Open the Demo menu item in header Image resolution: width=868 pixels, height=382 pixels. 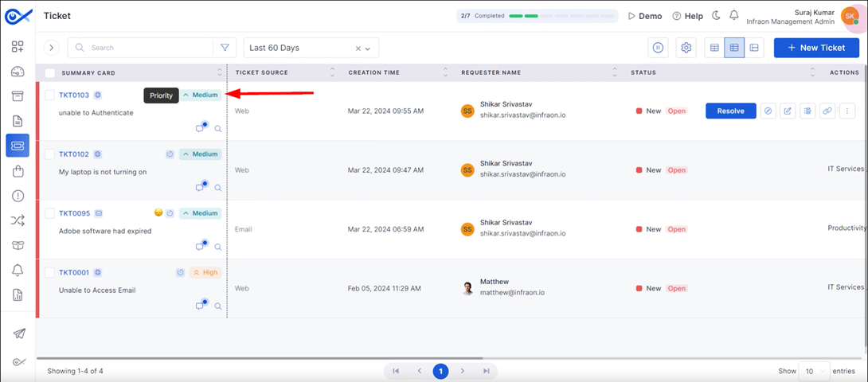tap(645, 16)
